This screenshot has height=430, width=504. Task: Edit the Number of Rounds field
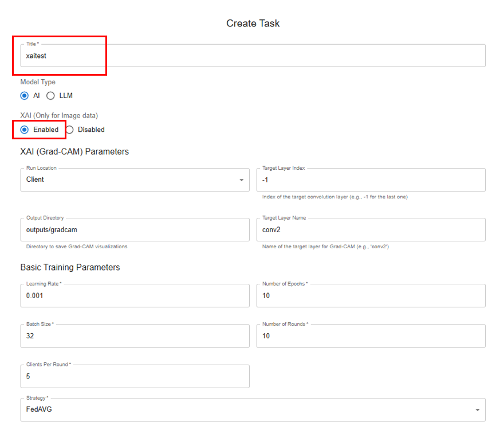pyautogui.click(x=371, y=336)
